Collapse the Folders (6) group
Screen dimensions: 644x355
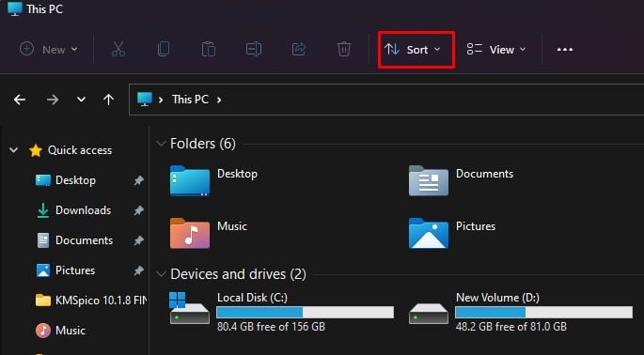161,144
